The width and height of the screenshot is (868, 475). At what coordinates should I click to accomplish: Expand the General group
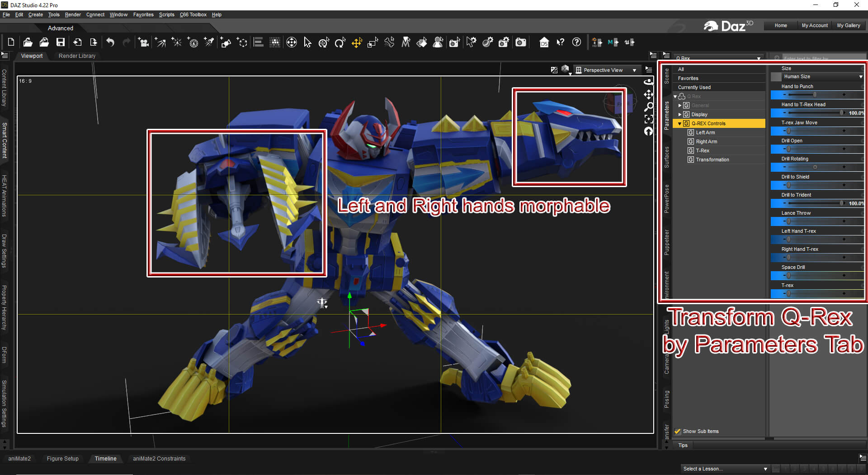679,105
